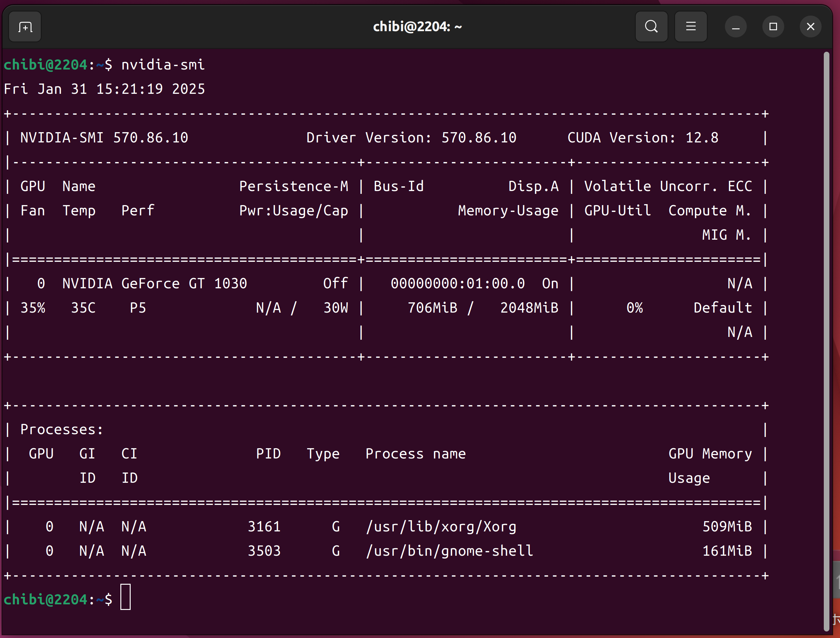Close the terminal window

(x=810, y=26)
